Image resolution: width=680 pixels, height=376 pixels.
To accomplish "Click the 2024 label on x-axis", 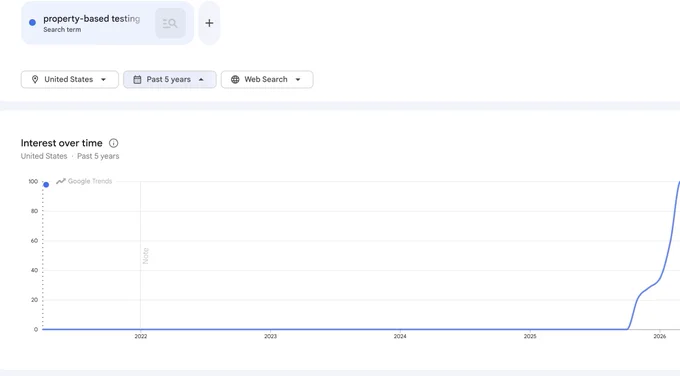I will (x=400, y=336).
